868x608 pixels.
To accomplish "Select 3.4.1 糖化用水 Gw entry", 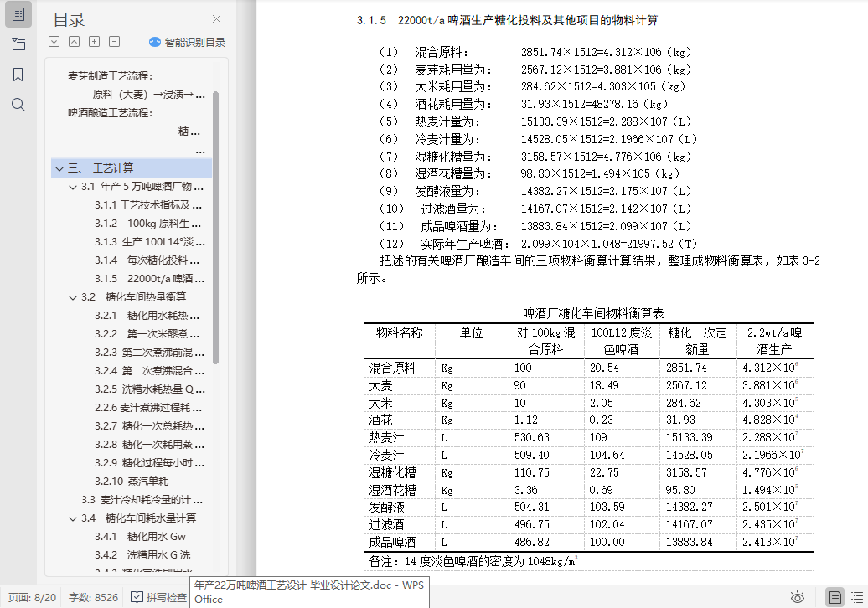I will click(140, 537).
